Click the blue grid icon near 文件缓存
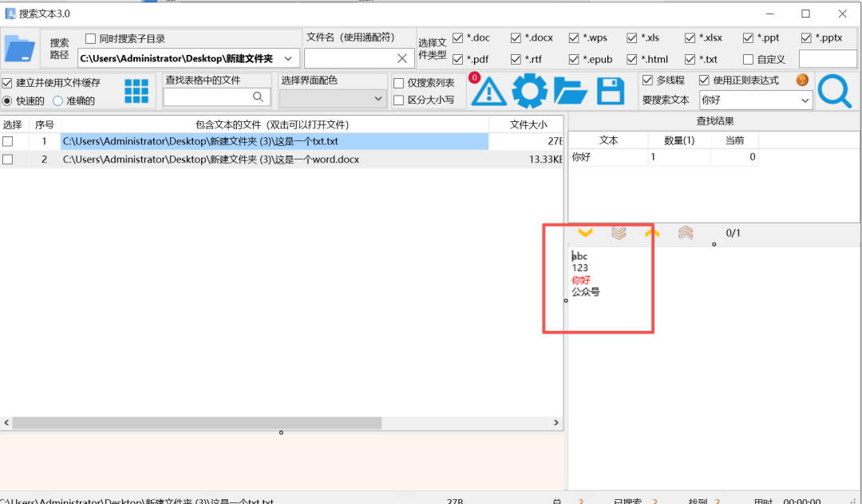Screen dimensions: 862x504 click(x=136, y=90)
